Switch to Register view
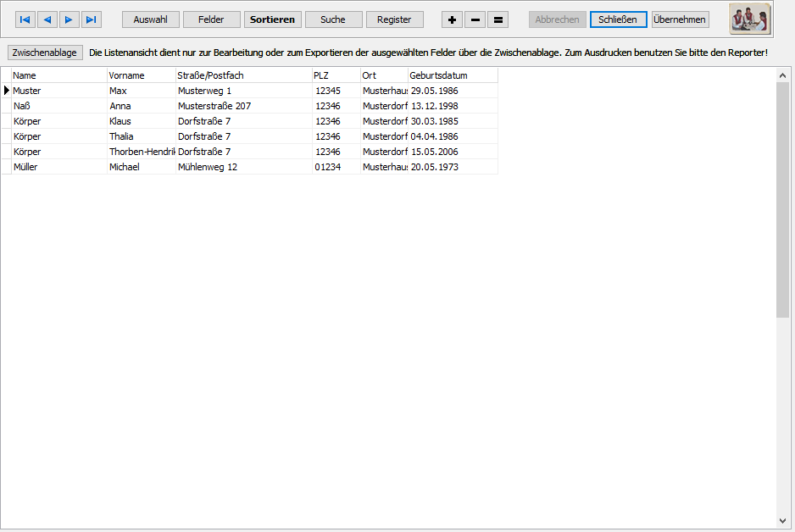Viewport: 795px width, 532px height. 394,19
